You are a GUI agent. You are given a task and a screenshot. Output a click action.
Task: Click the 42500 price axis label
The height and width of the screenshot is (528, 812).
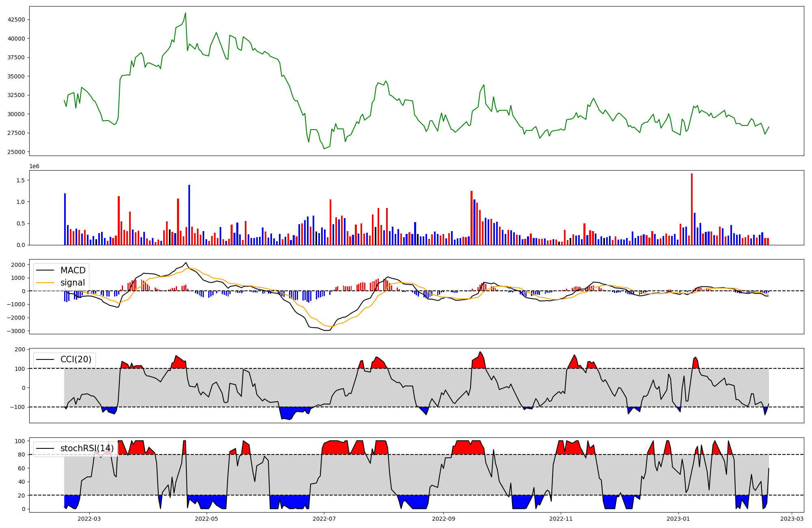pos(17,19)
